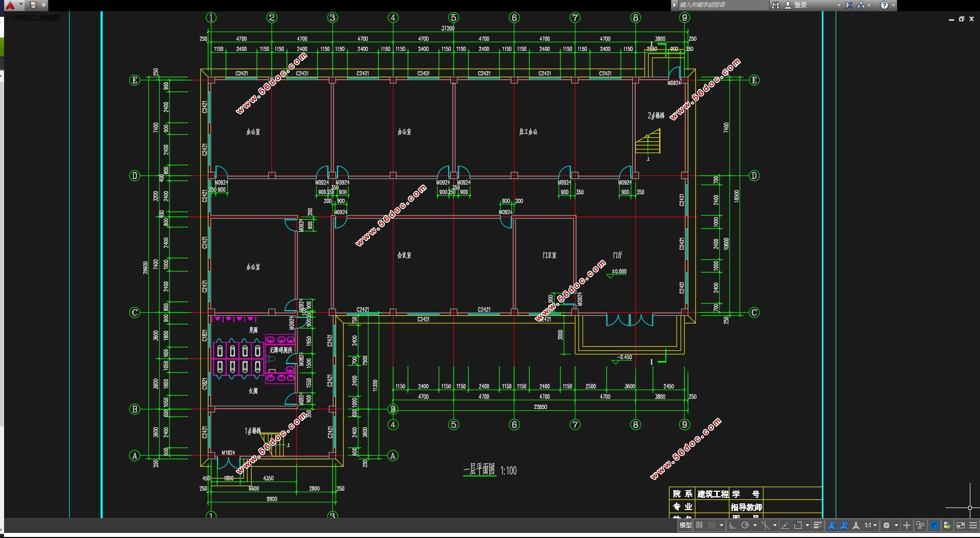This screenshot has width=980, height=538.
Task: Toggle ortho mode in the status bar
Action: [732, 525]
